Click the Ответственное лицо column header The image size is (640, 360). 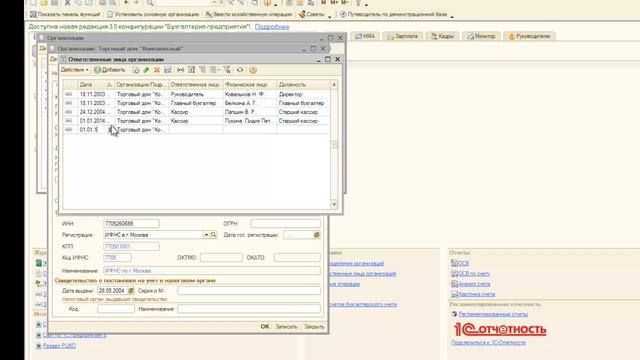point(196,84)
